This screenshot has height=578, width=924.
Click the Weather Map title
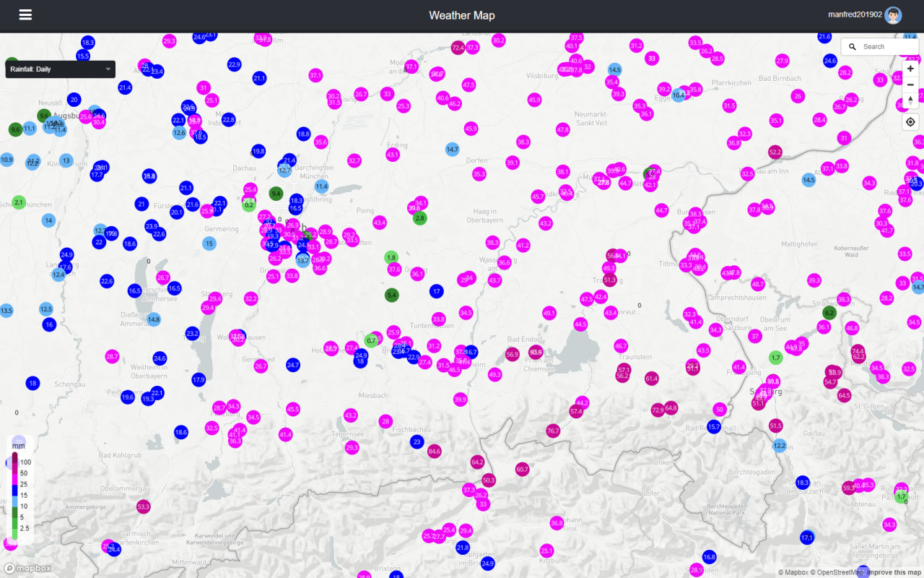click(461, 15)
